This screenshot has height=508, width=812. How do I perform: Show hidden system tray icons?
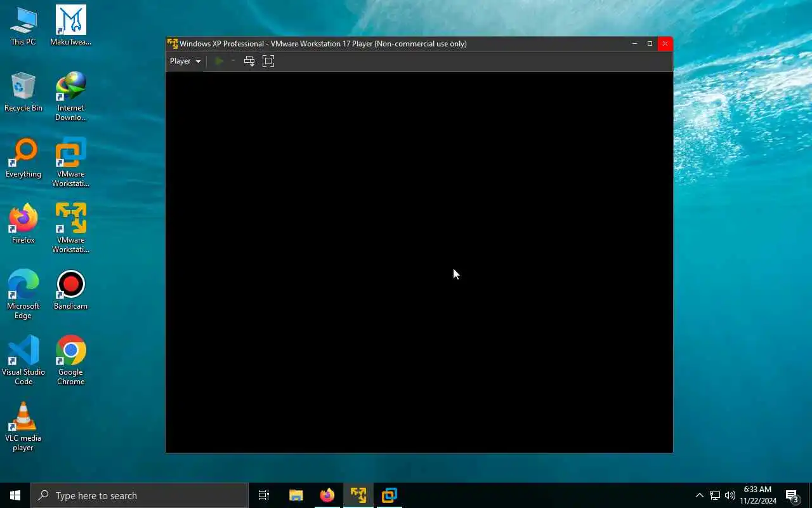coord(699,495)
